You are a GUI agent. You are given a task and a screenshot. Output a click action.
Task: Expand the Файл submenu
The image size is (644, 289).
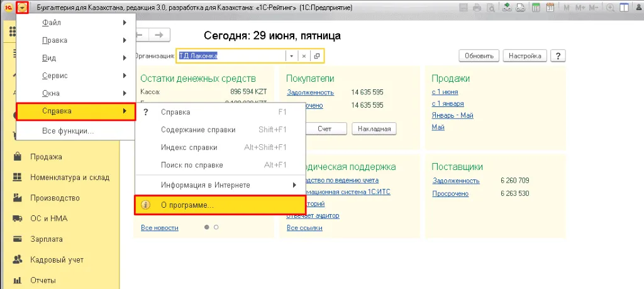(75, 23)
